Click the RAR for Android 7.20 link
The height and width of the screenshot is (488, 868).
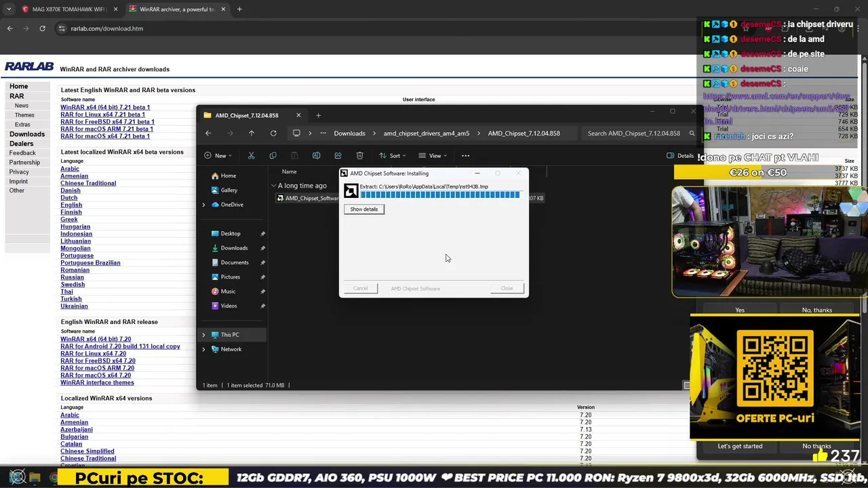(x=121, y=346)
